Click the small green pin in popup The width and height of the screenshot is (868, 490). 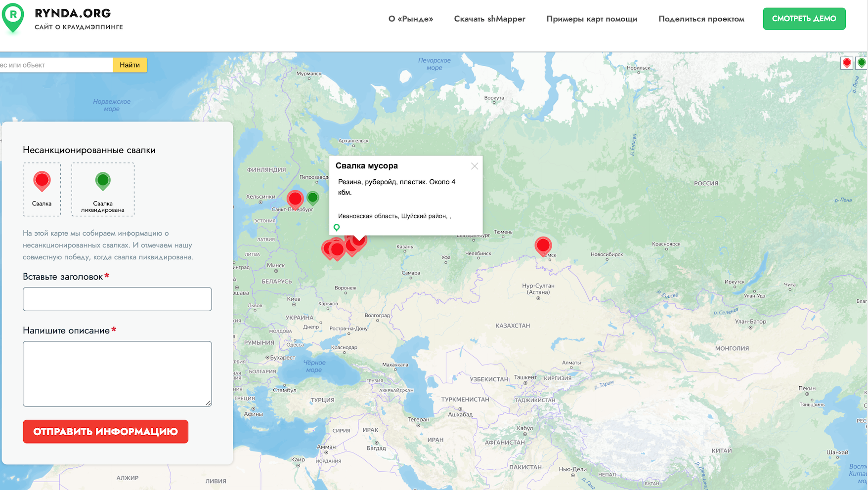tap(337, 227)
